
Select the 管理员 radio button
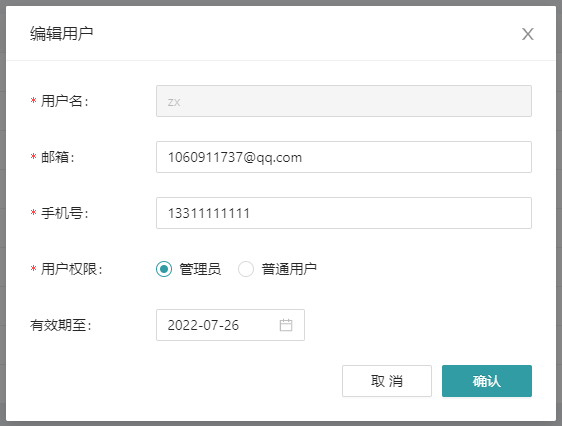(x=164, y=269)
